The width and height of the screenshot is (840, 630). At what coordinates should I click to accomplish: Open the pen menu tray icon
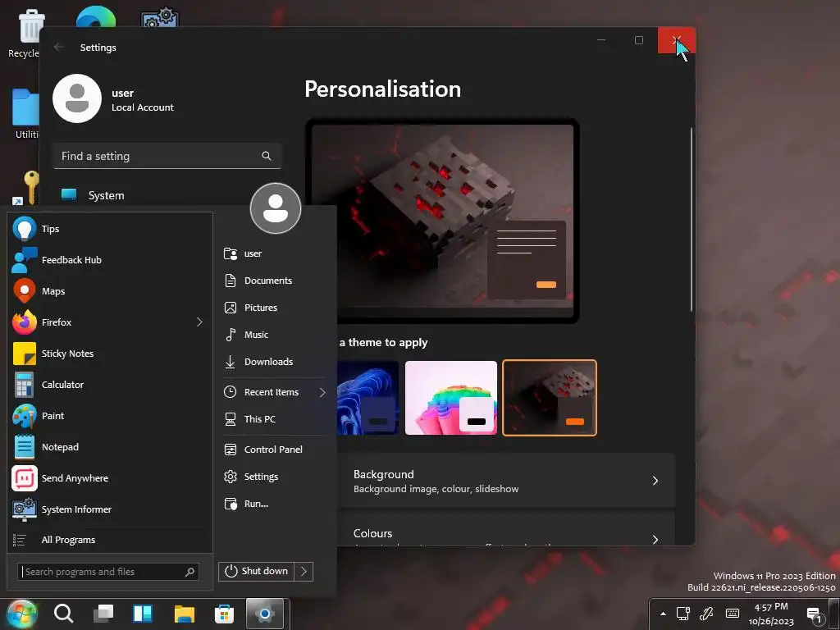pyautogui.click(x=706, y=614)
